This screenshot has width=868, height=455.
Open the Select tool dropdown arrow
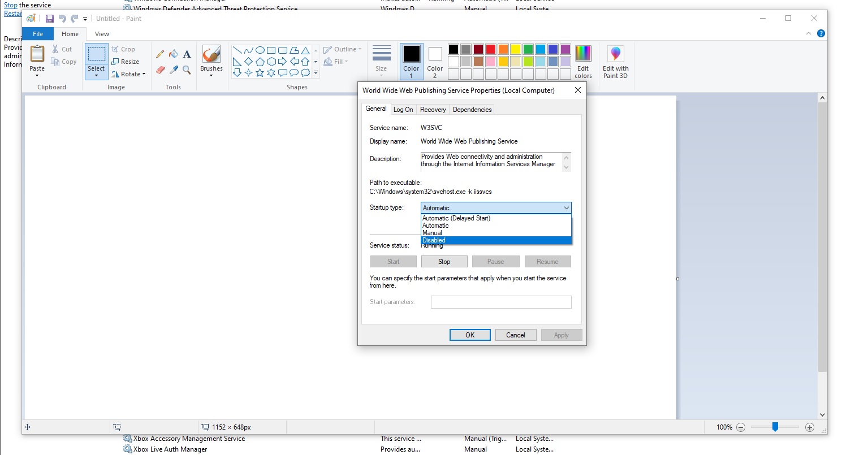96,75
